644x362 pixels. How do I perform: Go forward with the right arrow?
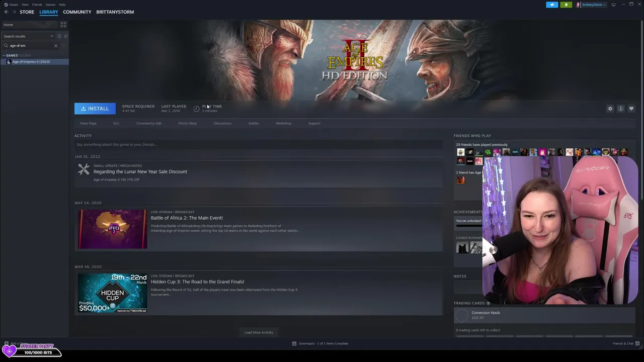pyautogui.click(x=14, y=12)
